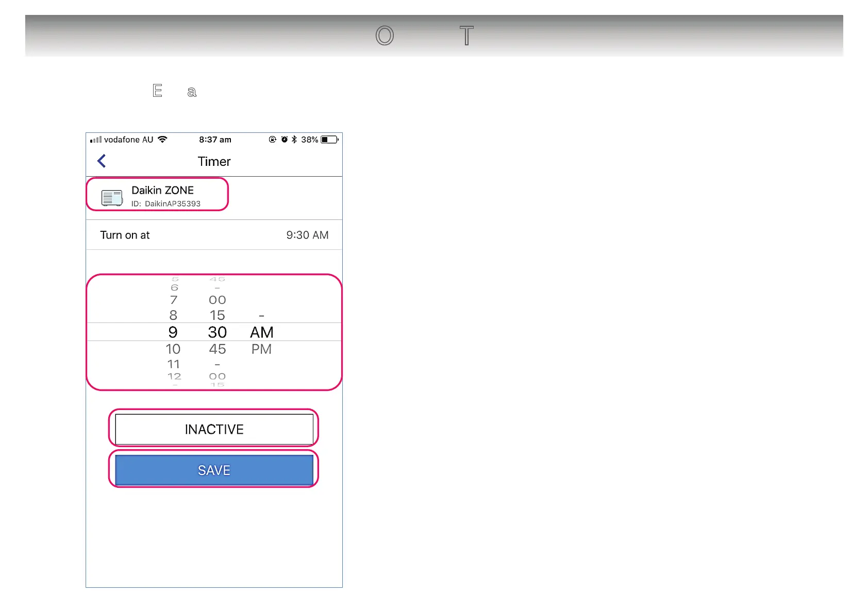Select hour 6 in the time picker
This screenshot has width=868, height=613.
[x=175, y=287]
